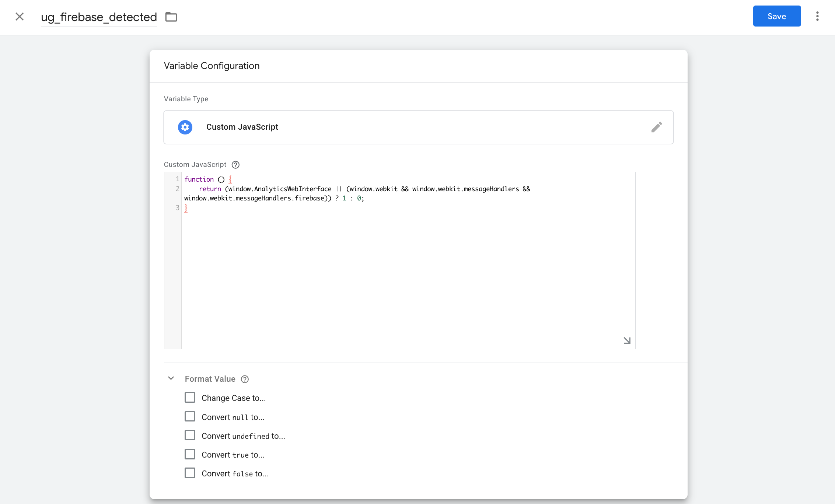Click the Format Value section heading
Viewport: 835px width, 504px height.
click(210, 379)
